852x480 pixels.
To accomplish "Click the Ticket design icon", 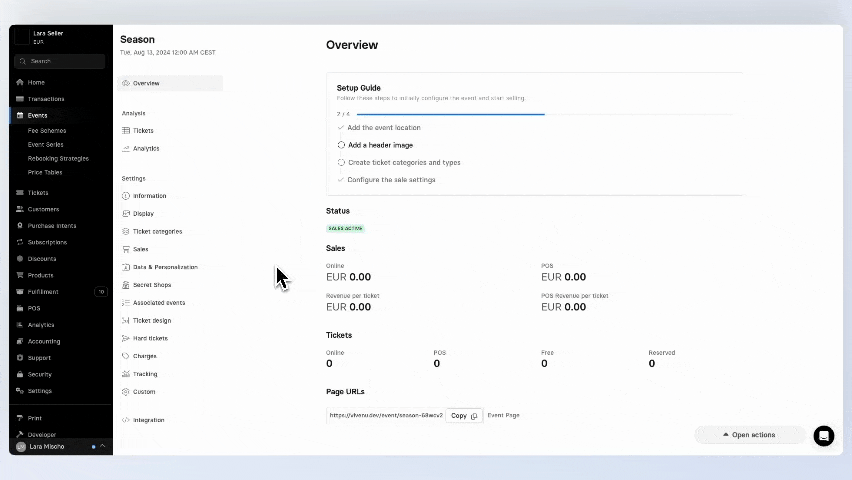I will pos(125,320).
